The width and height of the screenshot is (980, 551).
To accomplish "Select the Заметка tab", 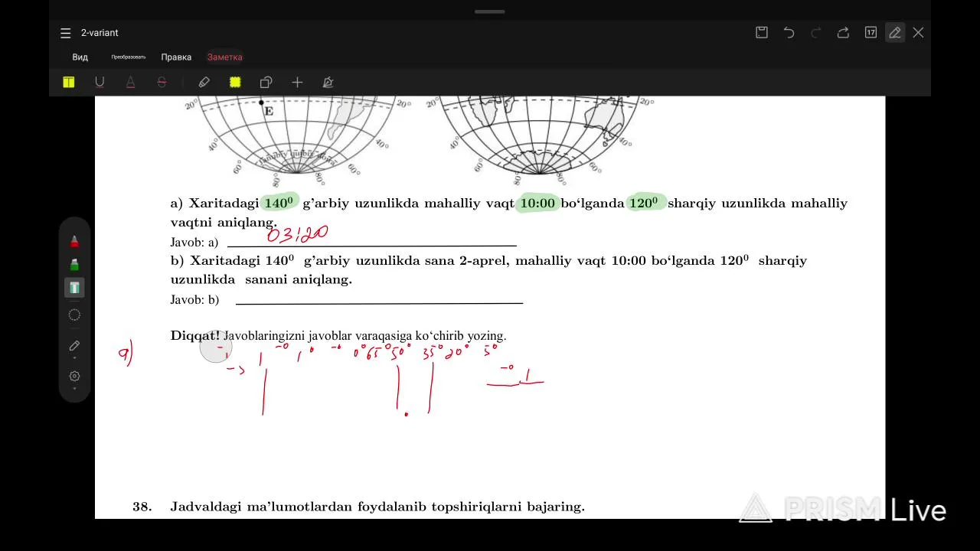I will click(224, 57).
